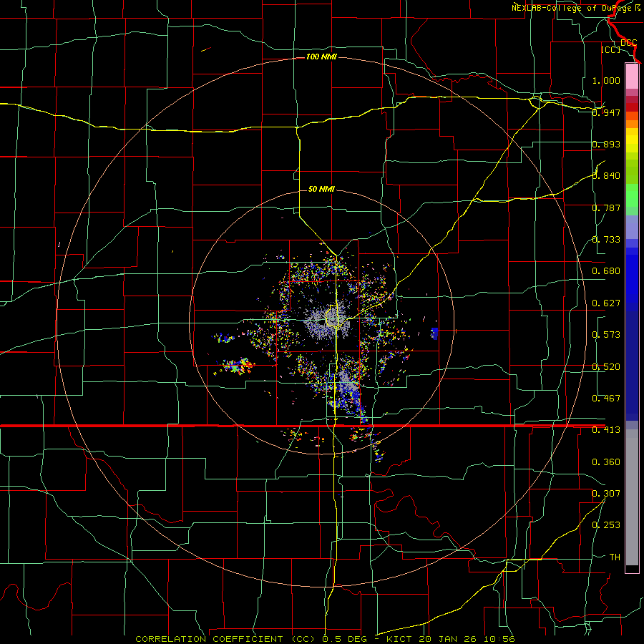Screen dimensions: 644x644
Task: Click the 0.307 legend value
Action: pyautogui.click(x=606, y=493)
